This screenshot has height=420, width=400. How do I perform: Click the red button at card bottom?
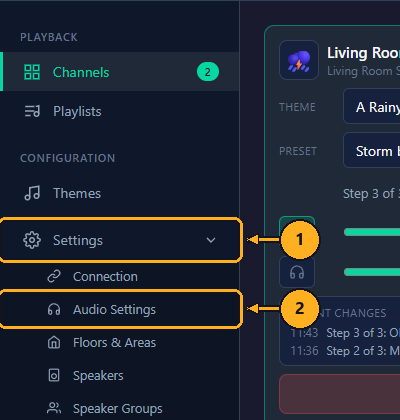(340, 394)
